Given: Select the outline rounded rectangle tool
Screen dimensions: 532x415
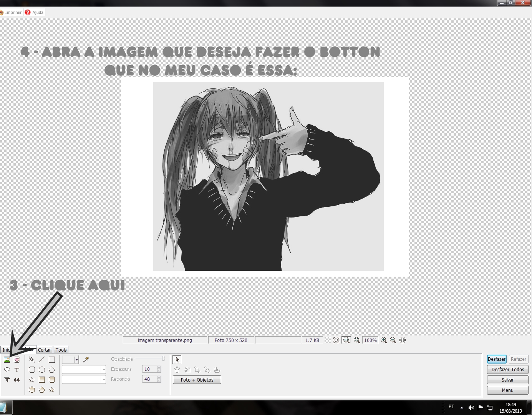Looking at the screenshot, I should (32, 370).
